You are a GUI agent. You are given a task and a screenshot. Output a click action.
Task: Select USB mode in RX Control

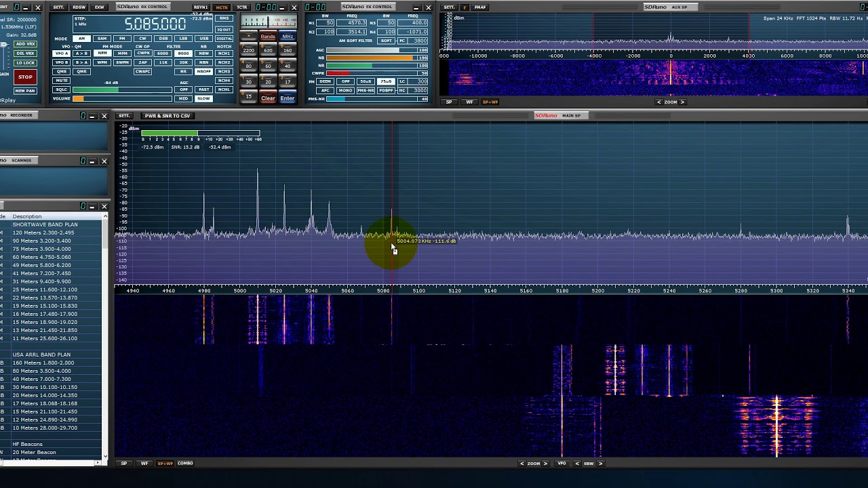click(x=204, y=39)
